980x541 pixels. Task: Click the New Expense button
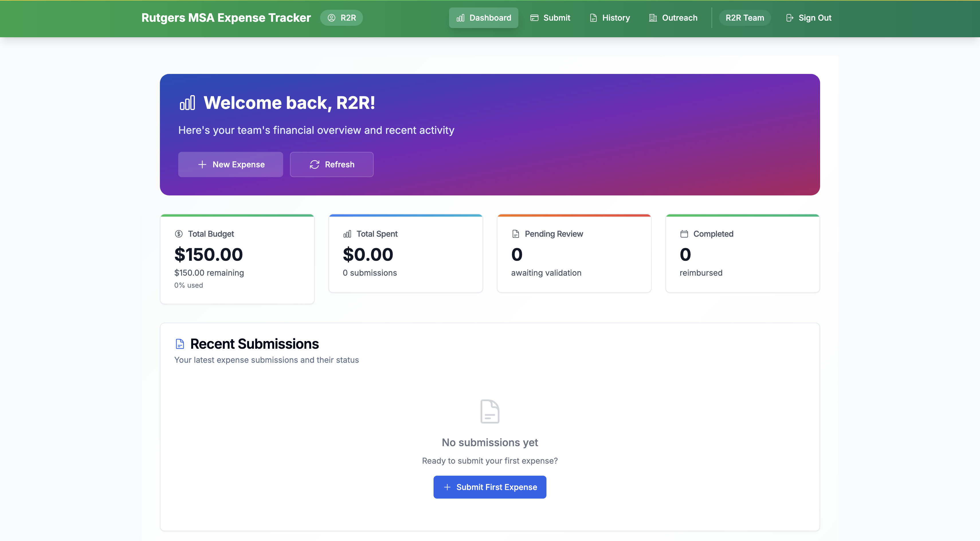pos(231,164)
